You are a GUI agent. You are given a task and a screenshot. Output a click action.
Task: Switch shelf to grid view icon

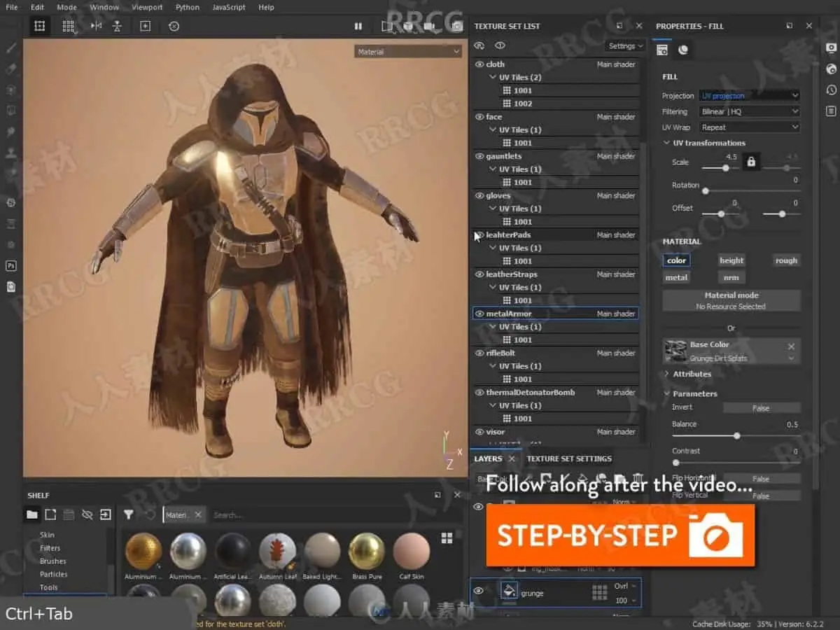tap(447, 538)
